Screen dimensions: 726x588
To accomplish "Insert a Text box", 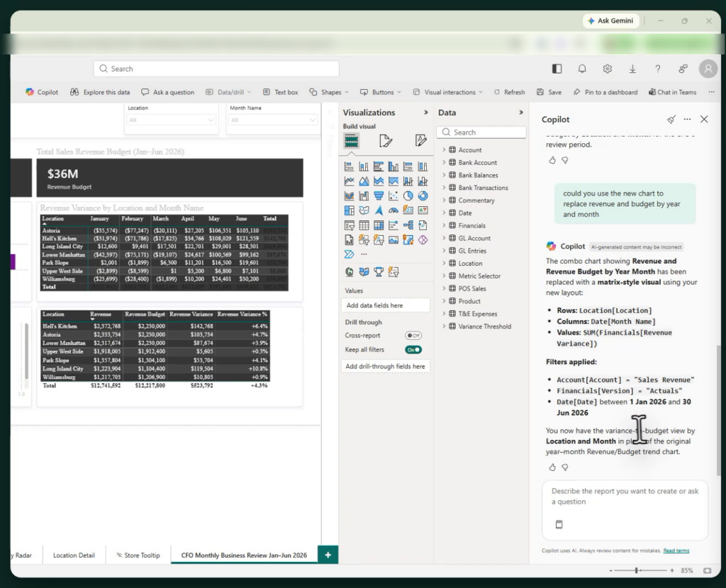I will pos(281,92).
